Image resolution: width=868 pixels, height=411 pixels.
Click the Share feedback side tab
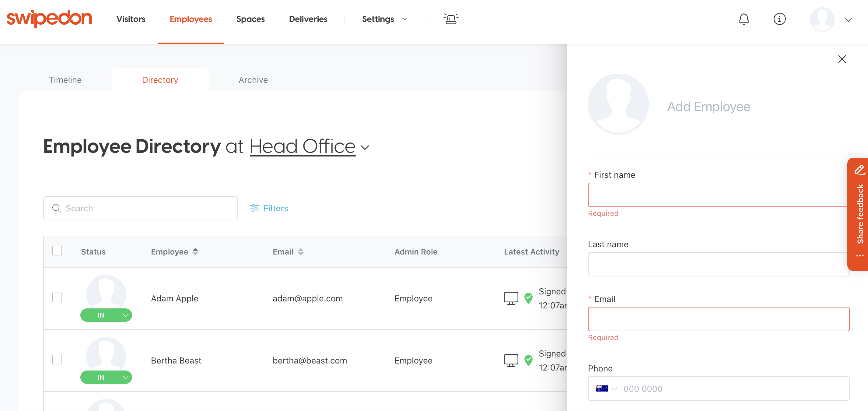coord(858,214)
